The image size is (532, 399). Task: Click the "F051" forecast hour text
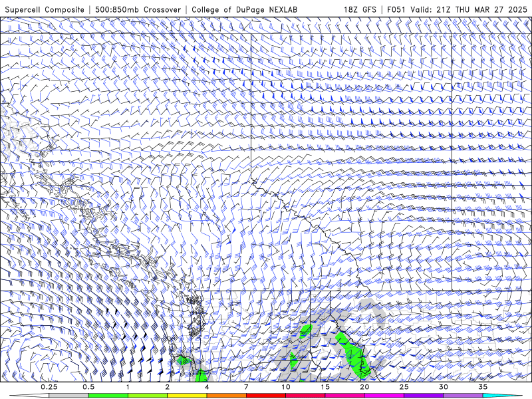coord(397,9)
